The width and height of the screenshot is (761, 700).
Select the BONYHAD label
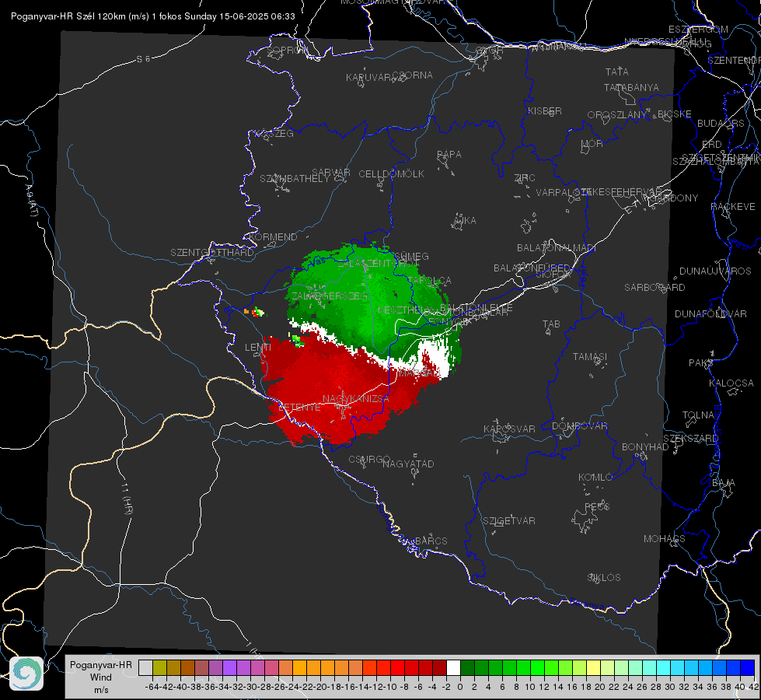click(x=645, y=447)
